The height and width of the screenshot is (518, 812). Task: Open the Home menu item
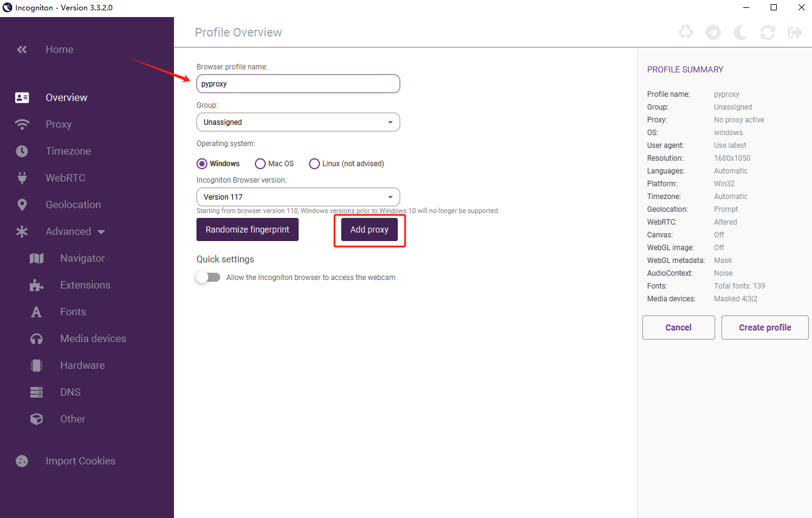60,50
